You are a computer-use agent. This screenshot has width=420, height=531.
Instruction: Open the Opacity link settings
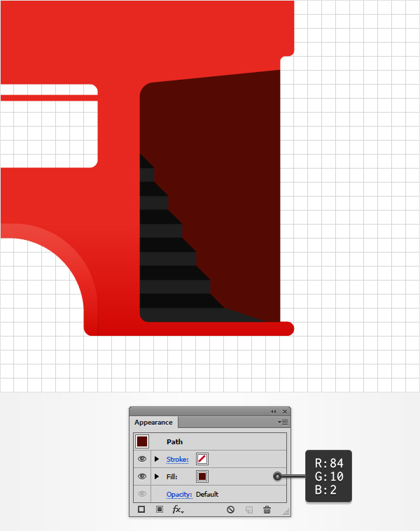pos(179,495)
